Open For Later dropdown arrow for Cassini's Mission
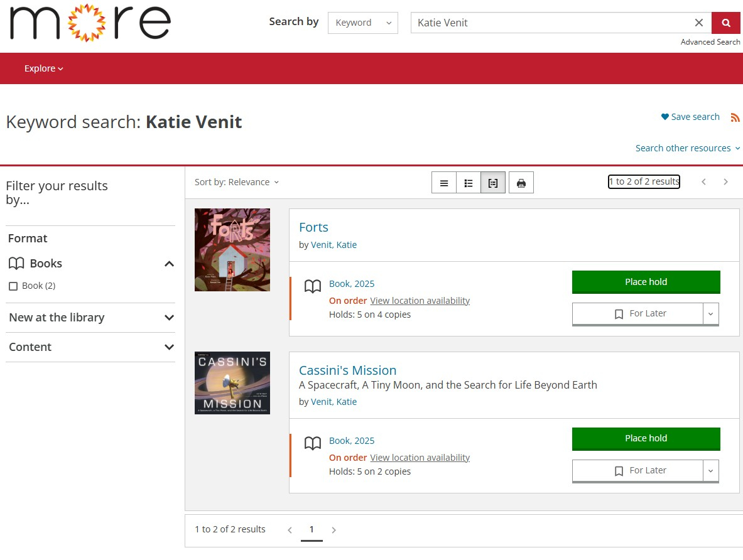Screen dimensions: 743x560 click(710, 470)
